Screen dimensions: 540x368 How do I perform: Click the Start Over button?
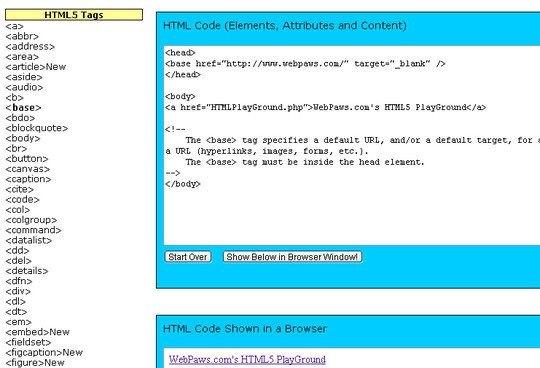(x=188, y=257)
